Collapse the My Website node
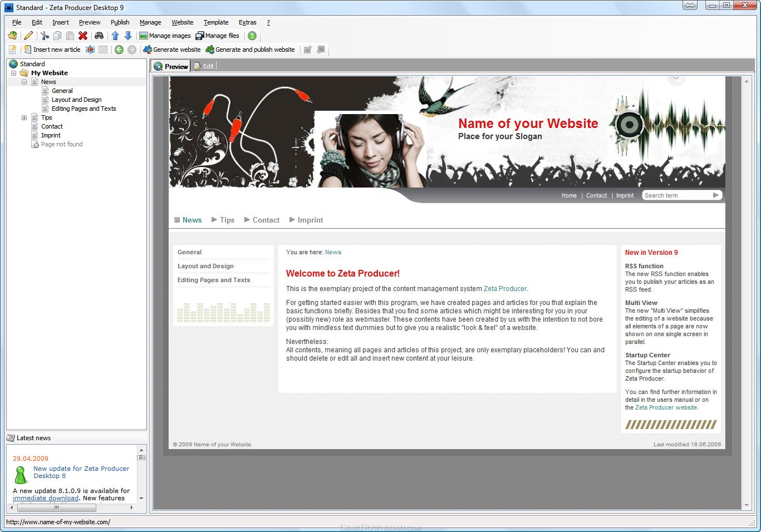Viewport: 761px width, 532px height. [13, 73]
